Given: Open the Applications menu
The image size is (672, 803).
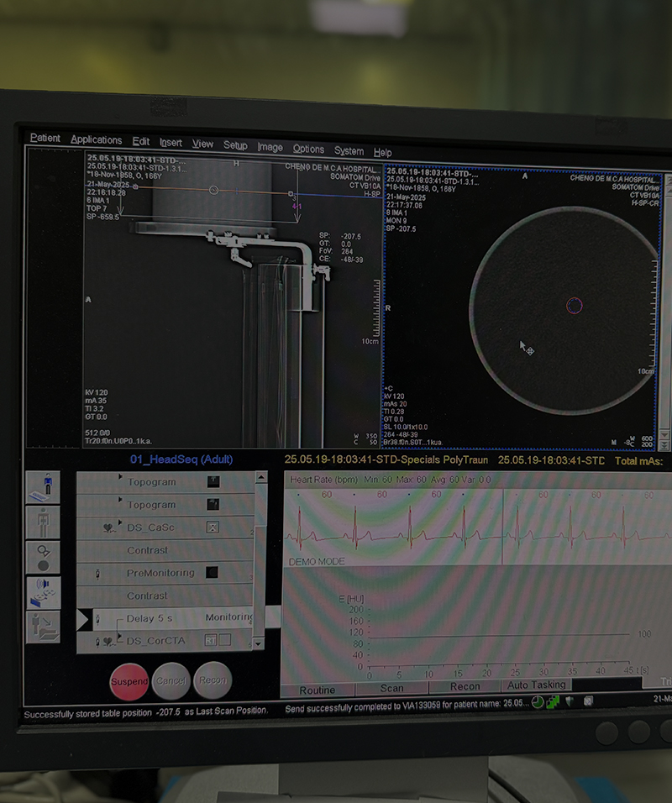Looking at the screenshot, I should click(x=96, y=139).
